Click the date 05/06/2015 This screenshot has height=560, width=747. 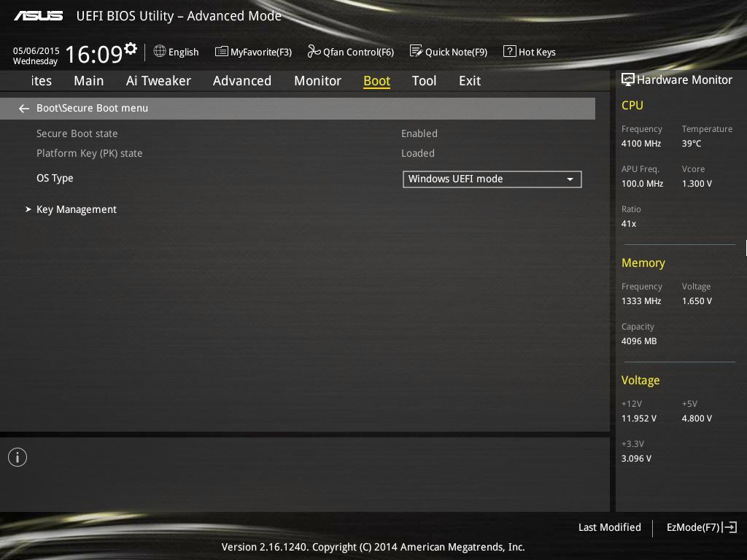pyautogui.click(x=36, y=50)
